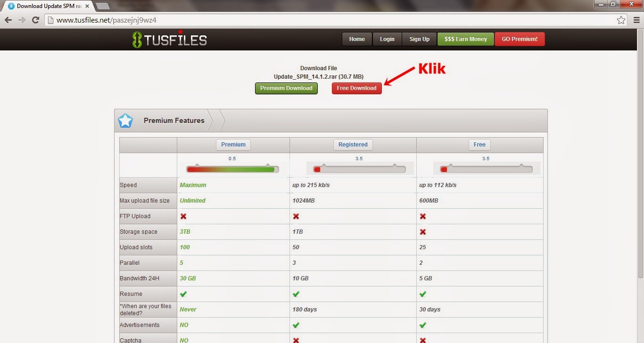Viewport: 644px width, 343px height.
Task: Click Advertisements green check under Free
Action: (423, 325)
